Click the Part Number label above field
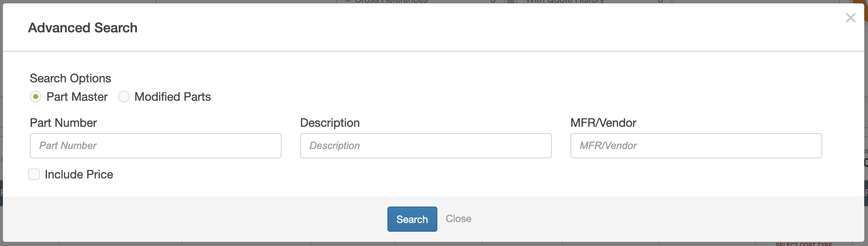The image size is (868, 246). coord(63,123)
